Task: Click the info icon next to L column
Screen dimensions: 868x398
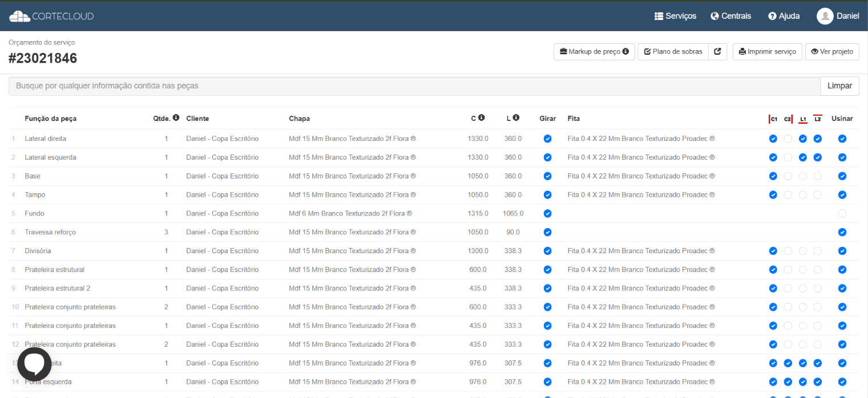Action: pos(516,117)
